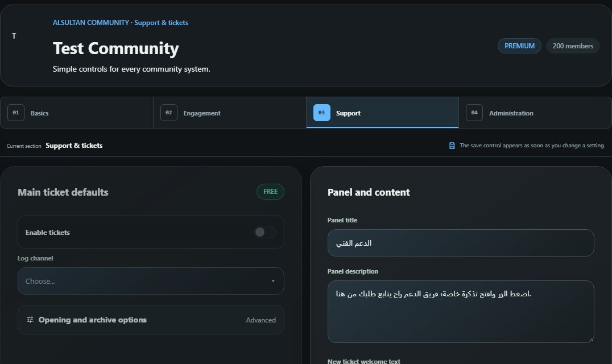Screen dimensions: 612x364
Task: Click the 200 members badge
Action: tap(573, 46)
